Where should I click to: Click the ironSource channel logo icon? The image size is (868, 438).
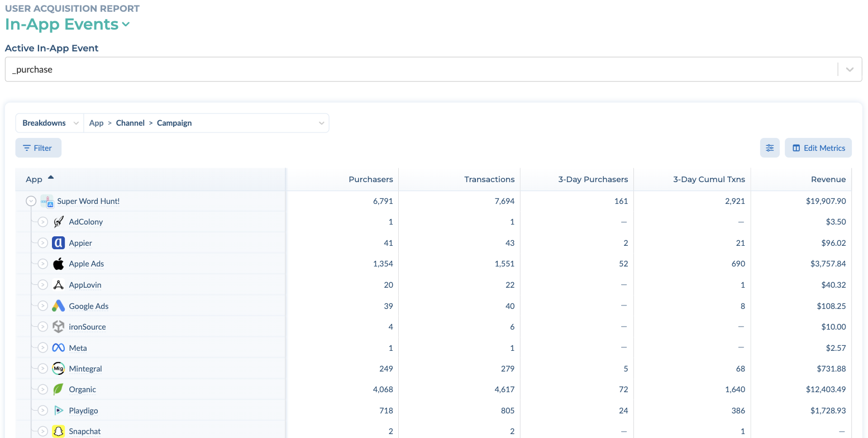click(x=59, y=327)
